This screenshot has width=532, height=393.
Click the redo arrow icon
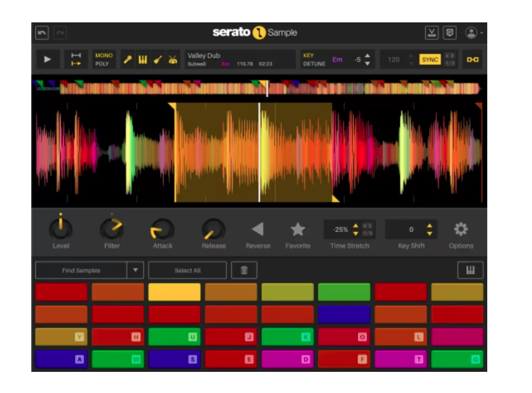pyautogui.click(x=60, y=33)
